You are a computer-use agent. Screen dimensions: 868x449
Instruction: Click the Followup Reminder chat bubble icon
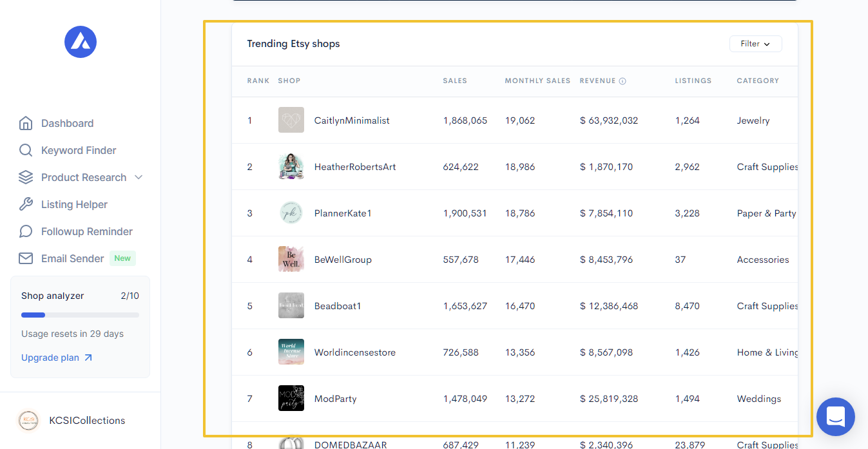click(26, 231)
